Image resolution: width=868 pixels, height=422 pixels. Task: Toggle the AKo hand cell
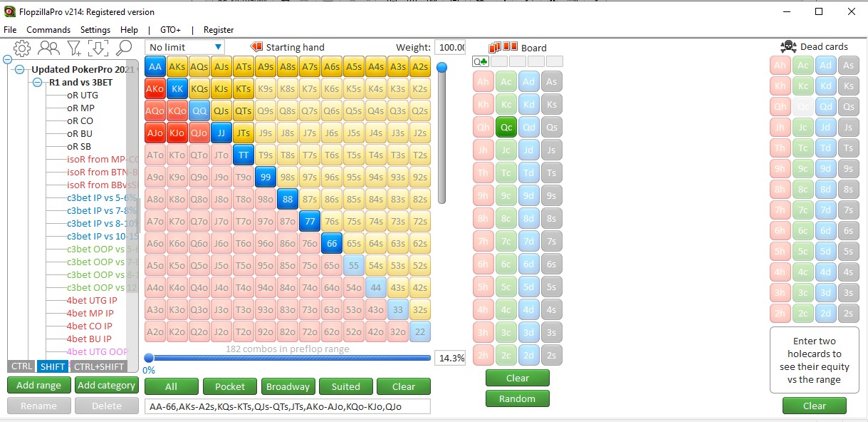pyautogui.click(x=155, y=89)
